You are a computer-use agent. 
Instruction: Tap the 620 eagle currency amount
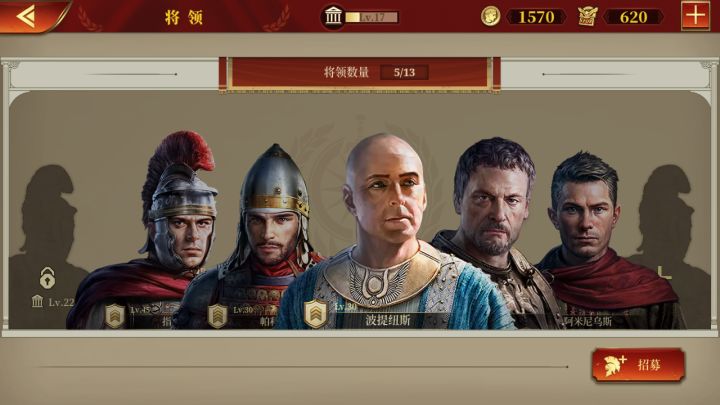tap(634, 17)
